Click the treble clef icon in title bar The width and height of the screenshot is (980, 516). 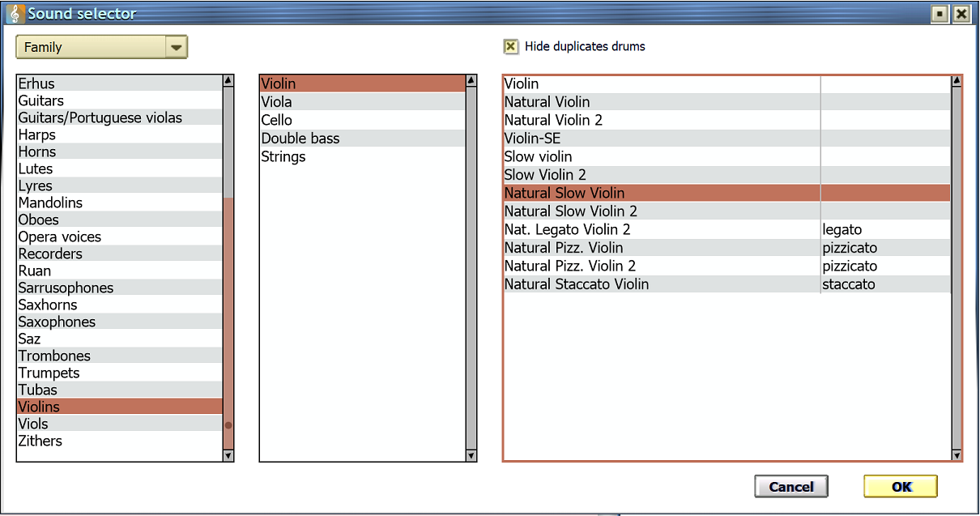pyautogui.click(x=14, y=14)
